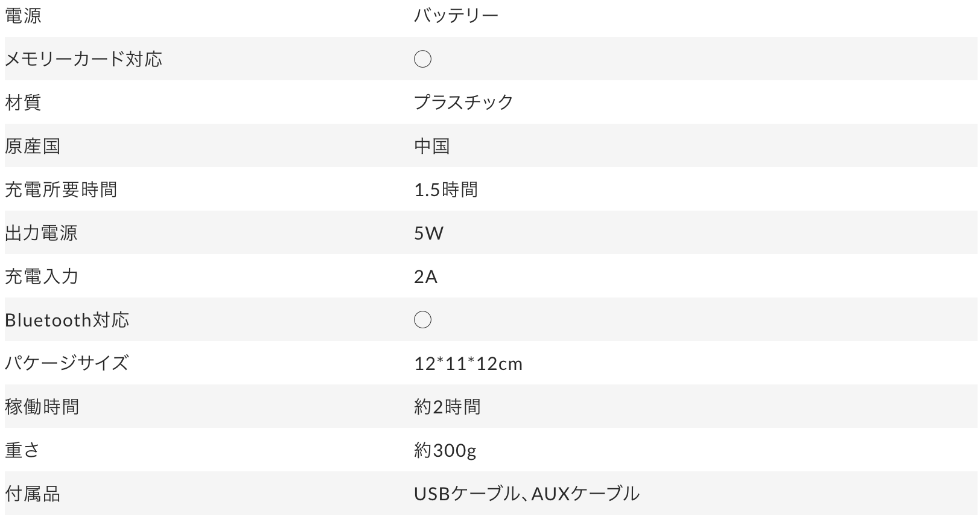This screenshot has height=519, width=980.
Task: Select the 12*11*12cm package size value
Action: pos(468,363)
